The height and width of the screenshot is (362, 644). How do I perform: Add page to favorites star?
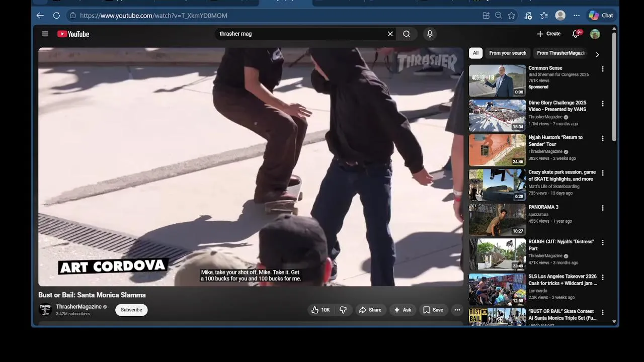(x=512, y=16)
